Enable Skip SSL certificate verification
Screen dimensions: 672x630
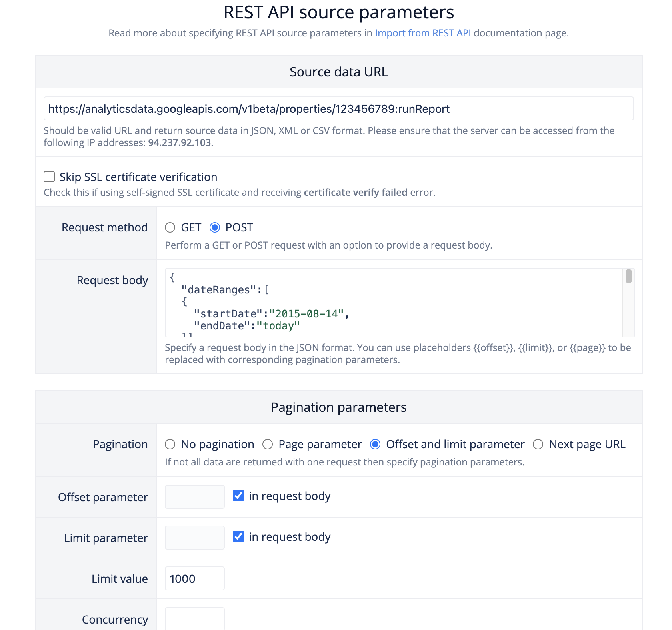(x=49, y=176)
